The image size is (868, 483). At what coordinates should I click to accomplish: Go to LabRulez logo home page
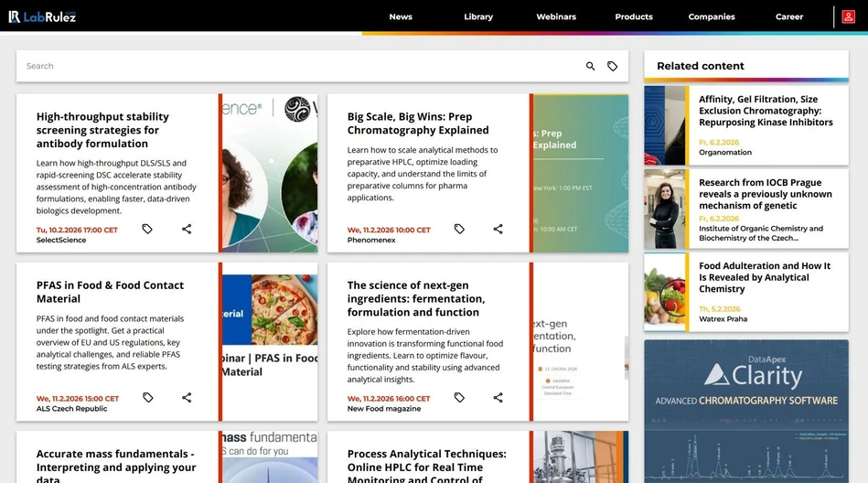pos(42,16)
